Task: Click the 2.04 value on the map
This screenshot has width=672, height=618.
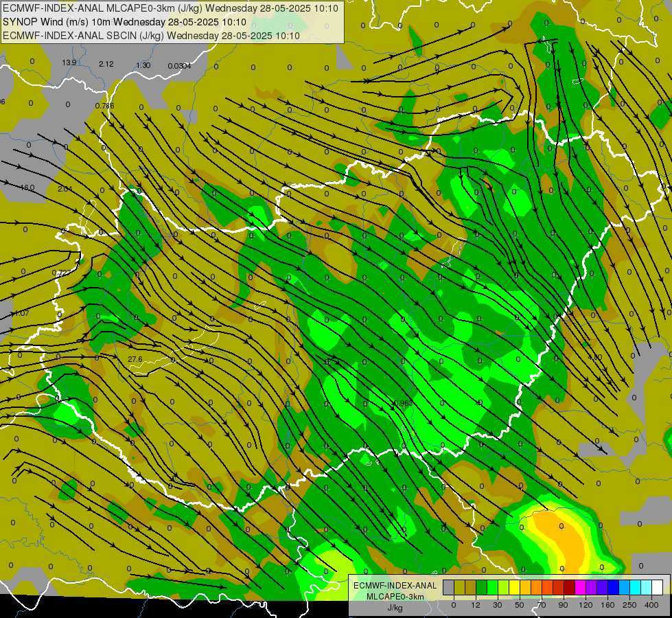Action: (65, 189)
